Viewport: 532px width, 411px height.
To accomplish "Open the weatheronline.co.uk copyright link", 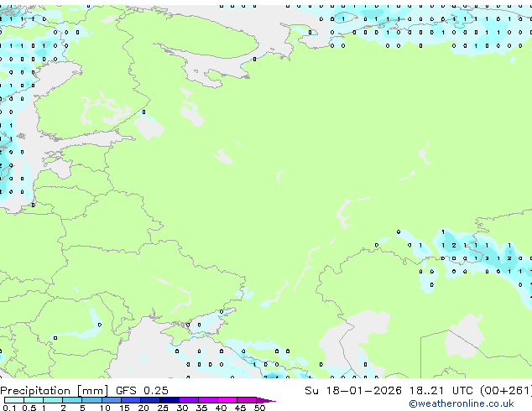I will pyautogui.click(x=462, y=403).
